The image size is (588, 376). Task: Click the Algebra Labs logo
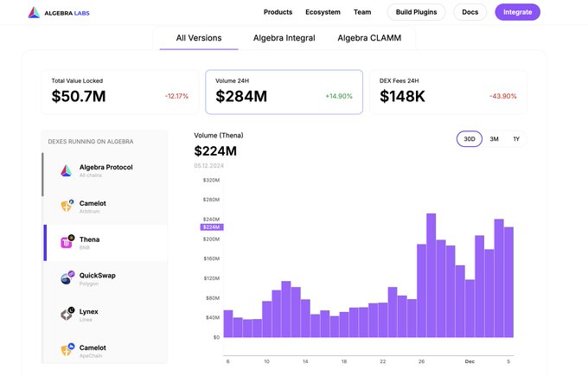[59, 13]
